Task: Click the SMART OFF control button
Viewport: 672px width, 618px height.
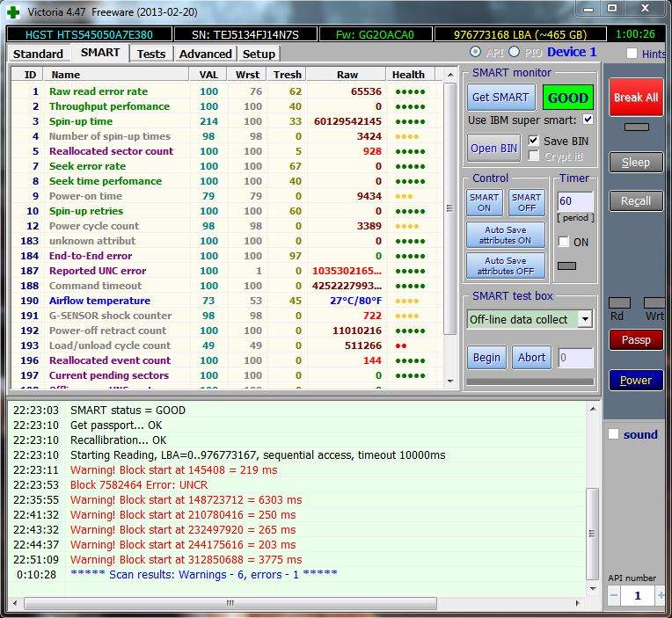Action: pyautogui.click(x=526, y=202)
